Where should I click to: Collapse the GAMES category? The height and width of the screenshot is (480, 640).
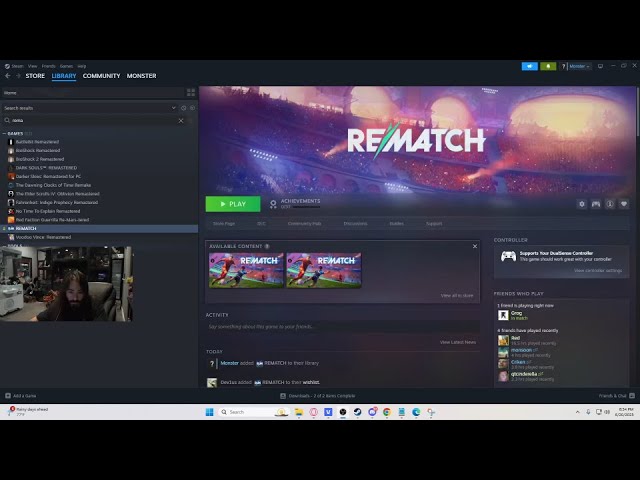click(x=4, y=133)
